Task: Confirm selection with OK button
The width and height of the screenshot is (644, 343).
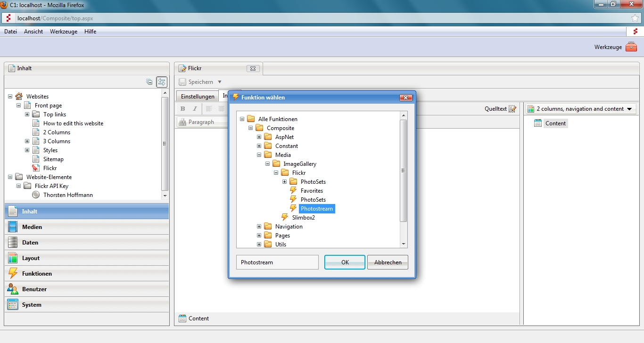Action: [345, 262]
